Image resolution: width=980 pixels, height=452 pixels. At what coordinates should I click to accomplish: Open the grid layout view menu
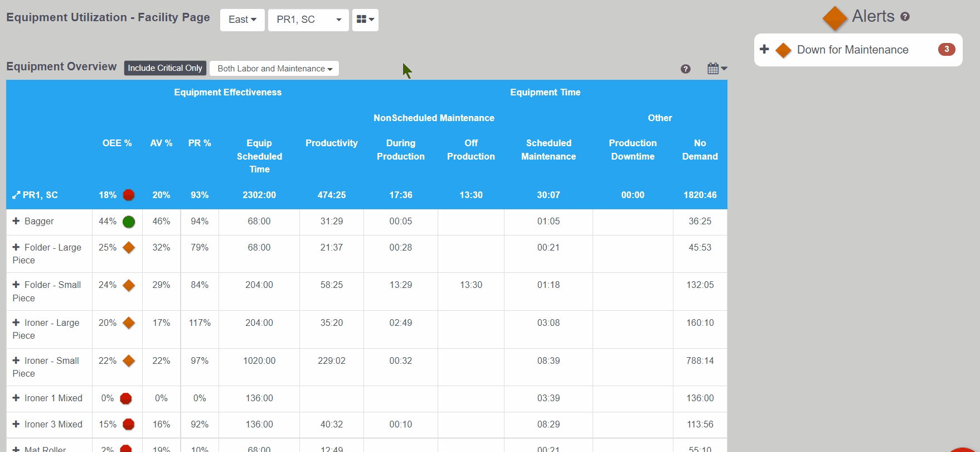pyautogui.click(x=365, y=20)
